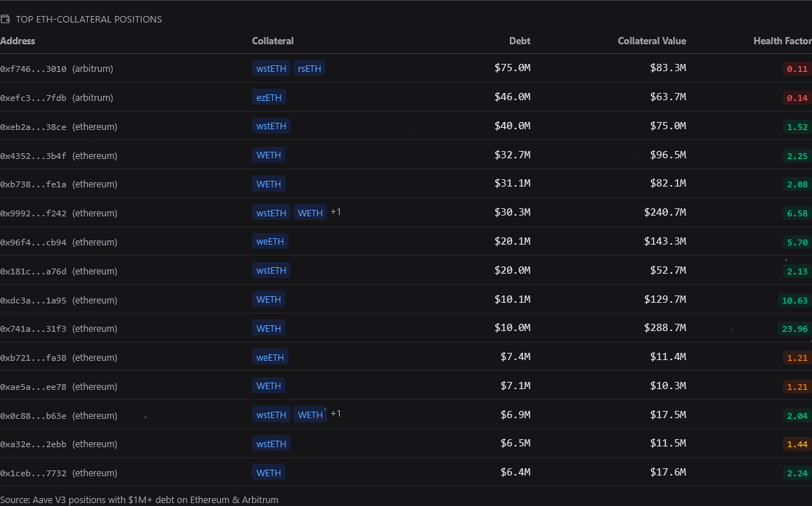Expand the +1 collateral for 0x0c88...b63e
The height and width of the screenshot is (506, 812).
336,414
